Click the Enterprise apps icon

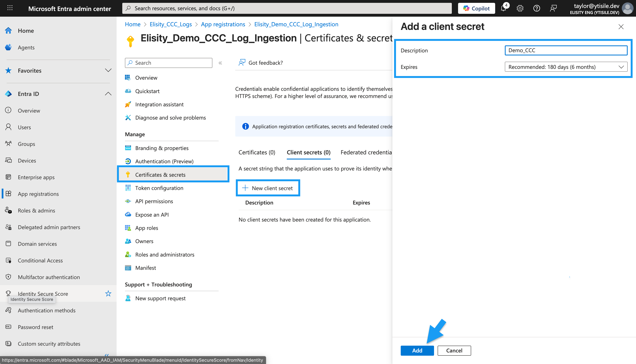pos(9,177)
